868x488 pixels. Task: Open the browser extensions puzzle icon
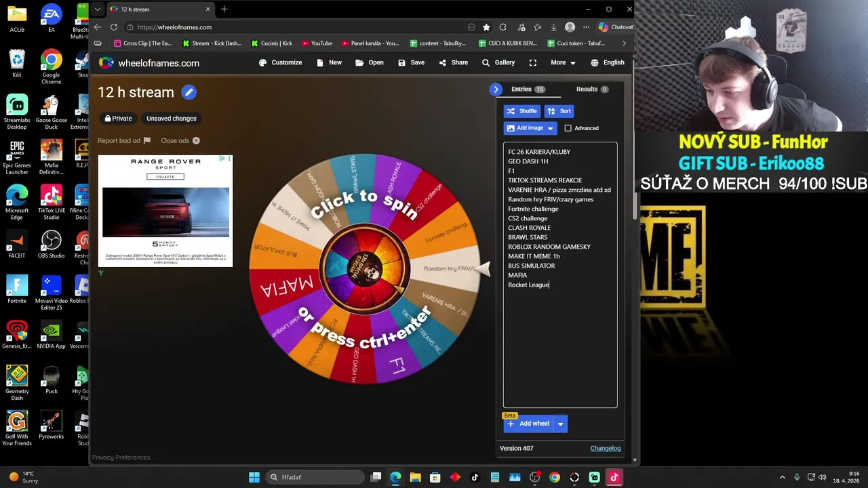503,27
